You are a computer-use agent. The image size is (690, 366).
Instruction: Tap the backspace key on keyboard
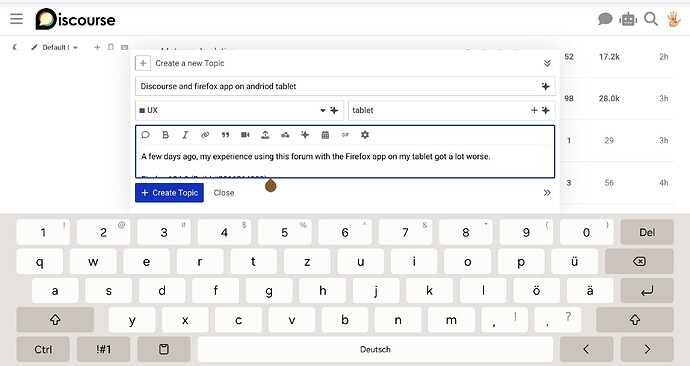(639, 261)
